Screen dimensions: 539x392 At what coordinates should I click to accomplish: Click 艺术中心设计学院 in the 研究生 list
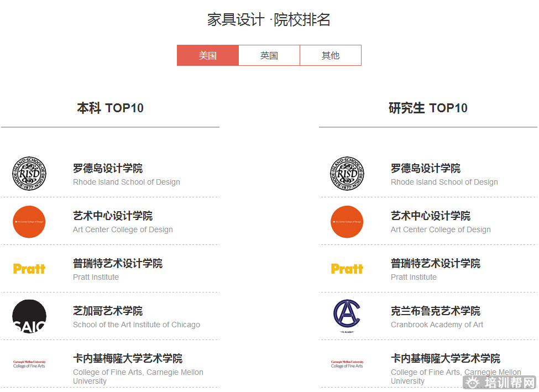pyautogui.click(x=431, y=216)
